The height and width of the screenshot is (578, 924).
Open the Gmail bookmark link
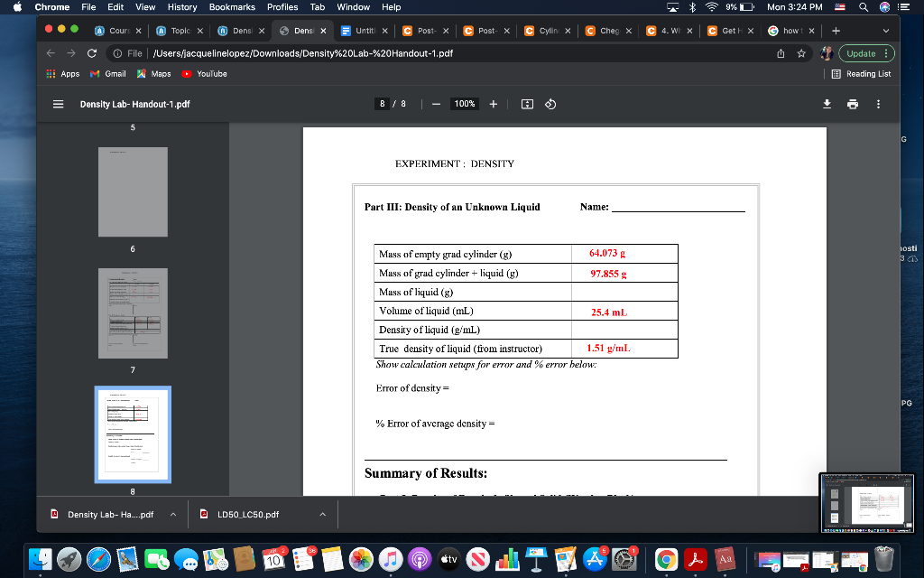108,74
